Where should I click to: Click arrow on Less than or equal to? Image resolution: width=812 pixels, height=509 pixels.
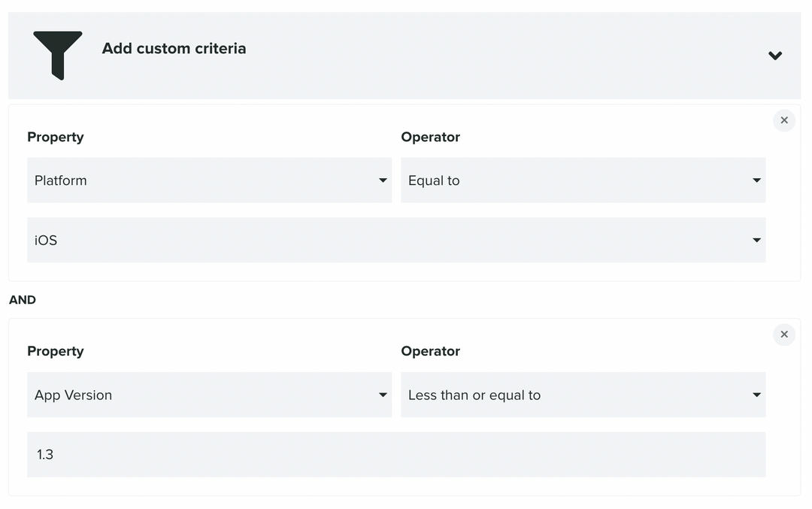[756, 395]
